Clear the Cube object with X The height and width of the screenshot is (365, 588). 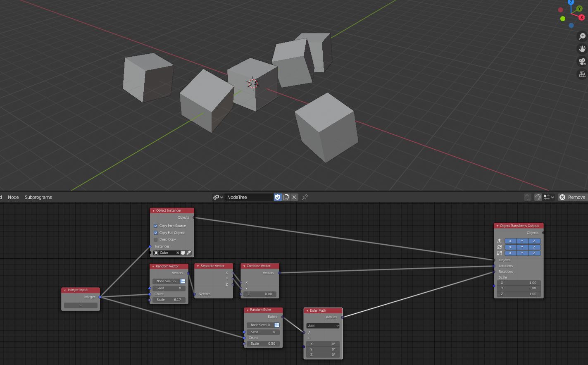(178, 253)
